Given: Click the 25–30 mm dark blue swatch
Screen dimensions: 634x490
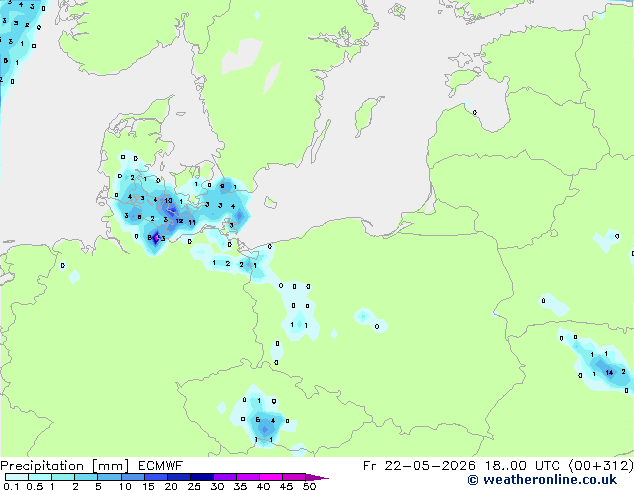Looking at the screenshot, I should pyautogui.click(x=202, y=477).
